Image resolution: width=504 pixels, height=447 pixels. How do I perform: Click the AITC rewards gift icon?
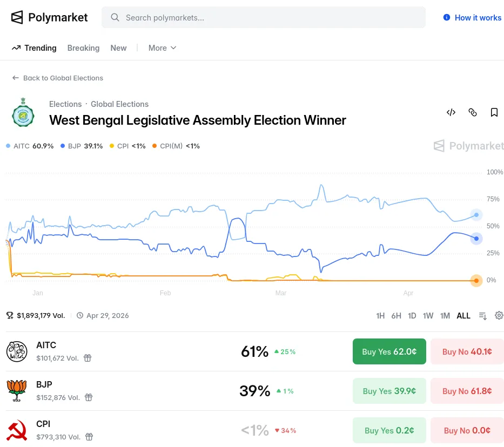88,358
